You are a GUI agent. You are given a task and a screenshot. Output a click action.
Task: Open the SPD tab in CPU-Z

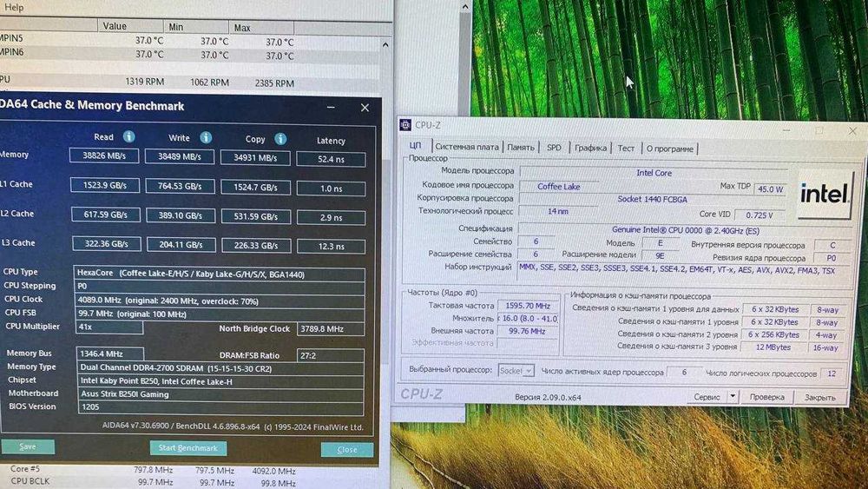(554, 148)
